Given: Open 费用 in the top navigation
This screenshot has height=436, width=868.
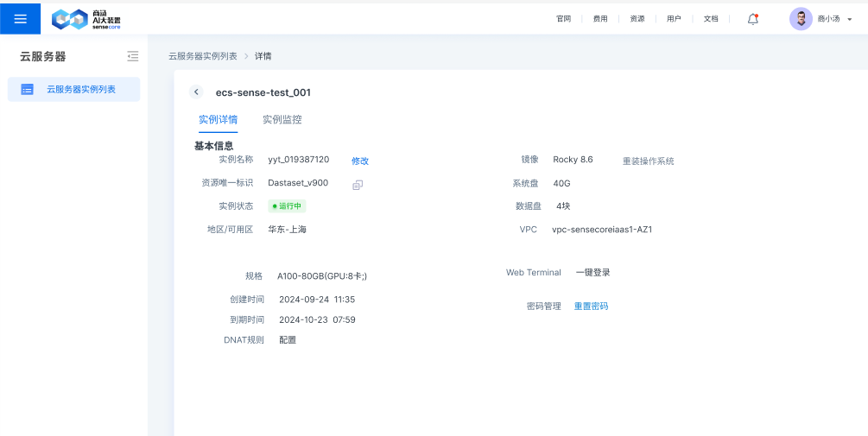Looking at the screenshot, I should pos(600,18).
